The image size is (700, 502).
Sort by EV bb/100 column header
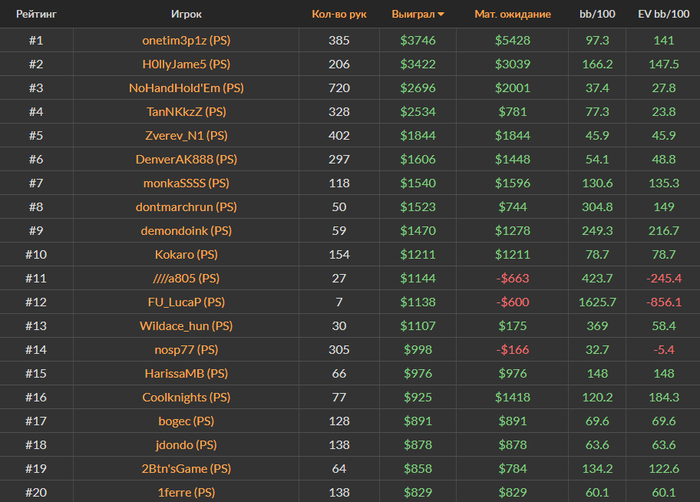point(662,16)
